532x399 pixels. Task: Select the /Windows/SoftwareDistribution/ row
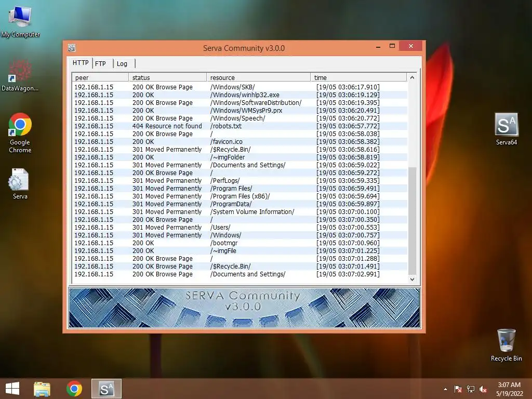click(240, 102)
